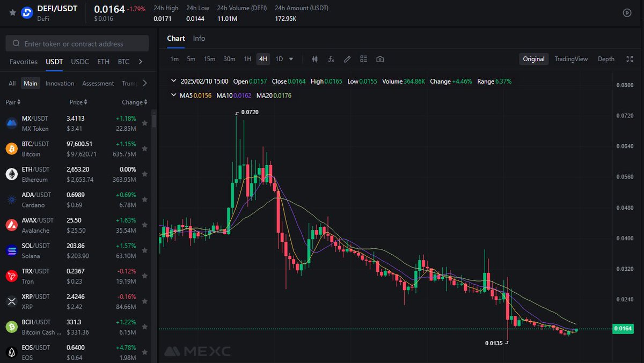The width and height of the screenshot is (644, 363).
Task: Star the TRX/USDT pair
Action: 144,276
